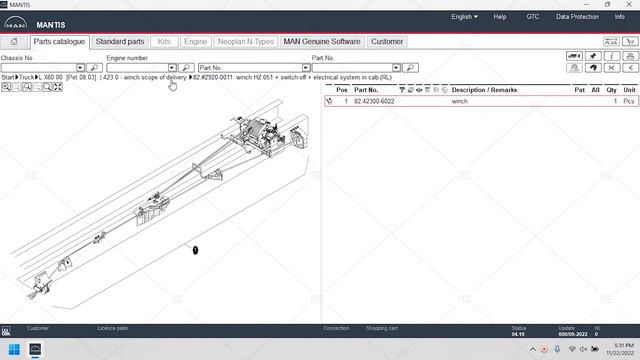640x360 pixels.
Task: Click the pushpin pin icon
Action: tap(593, 56)
